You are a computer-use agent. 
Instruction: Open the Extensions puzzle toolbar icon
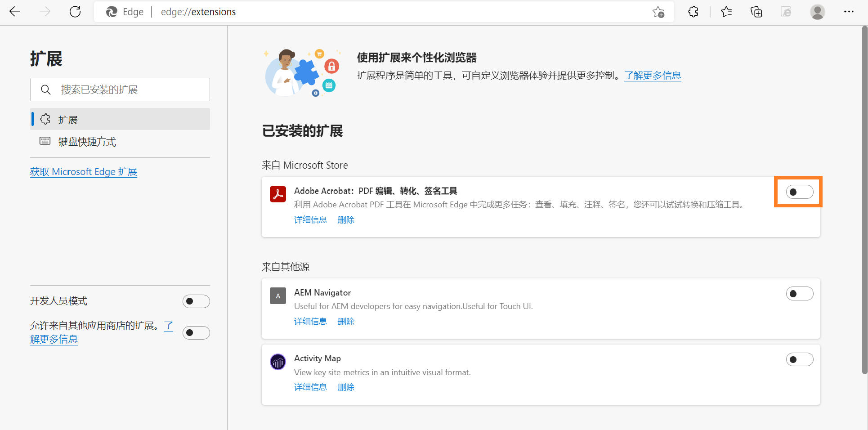click(x=693, y=12)
